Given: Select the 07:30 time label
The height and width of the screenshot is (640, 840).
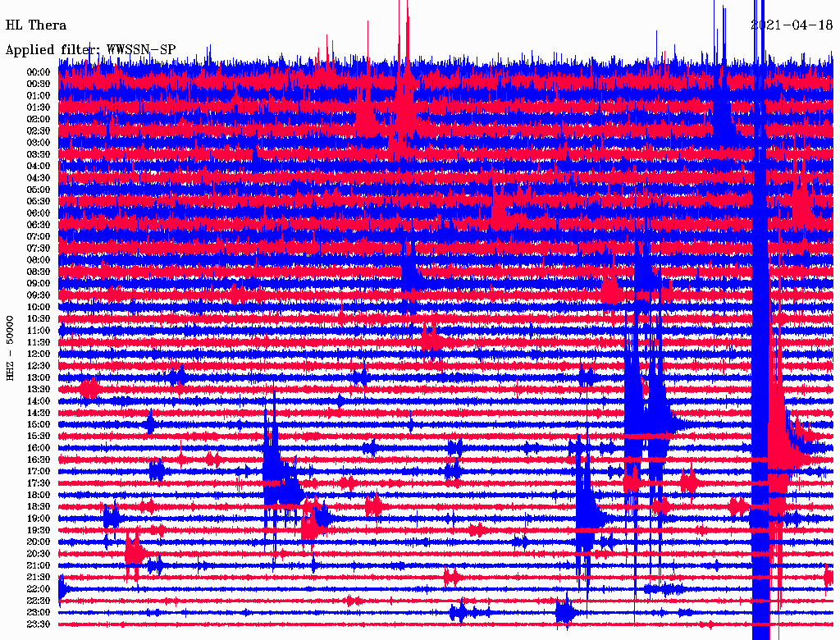Looking at the screenshot, I should point(39,249).
